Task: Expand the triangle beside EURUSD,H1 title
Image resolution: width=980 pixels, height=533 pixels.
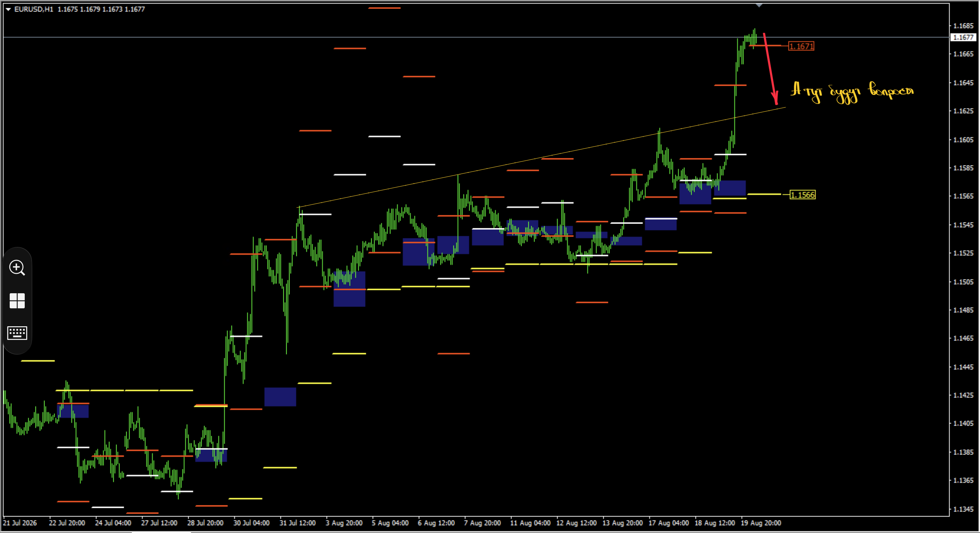Action: pos(8,9)
